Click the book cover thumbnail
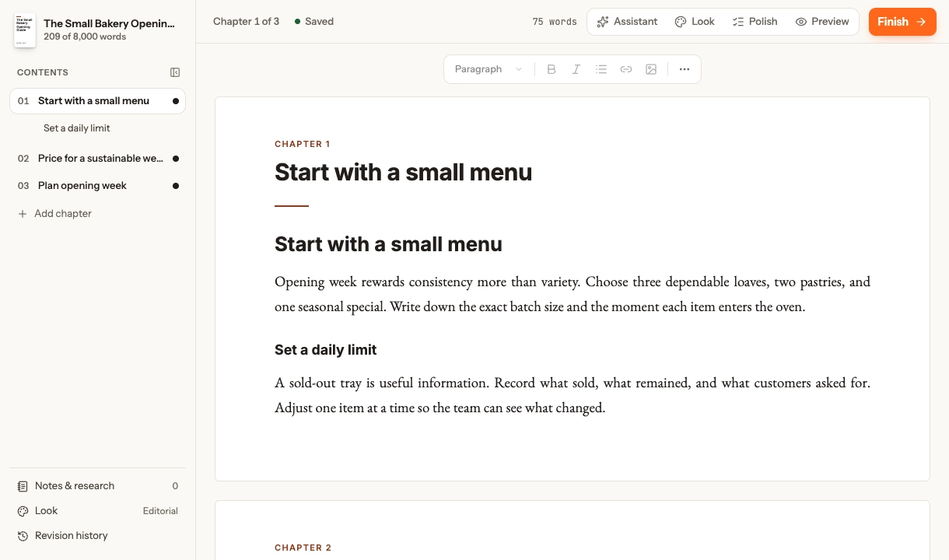This screenshot has height=560, width=949. [25, 30]
